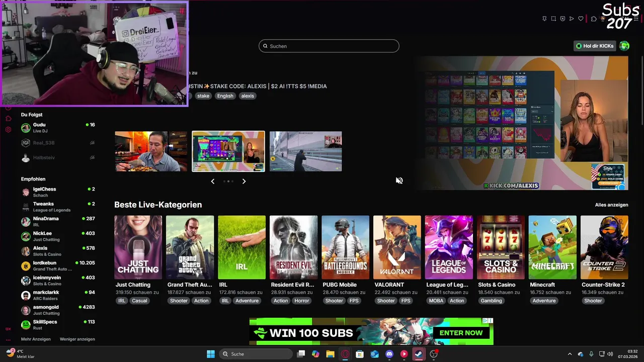Select the slots stream carousel thumbnail
This screenshot has width=644, height=362.
(x=228, y=151)
